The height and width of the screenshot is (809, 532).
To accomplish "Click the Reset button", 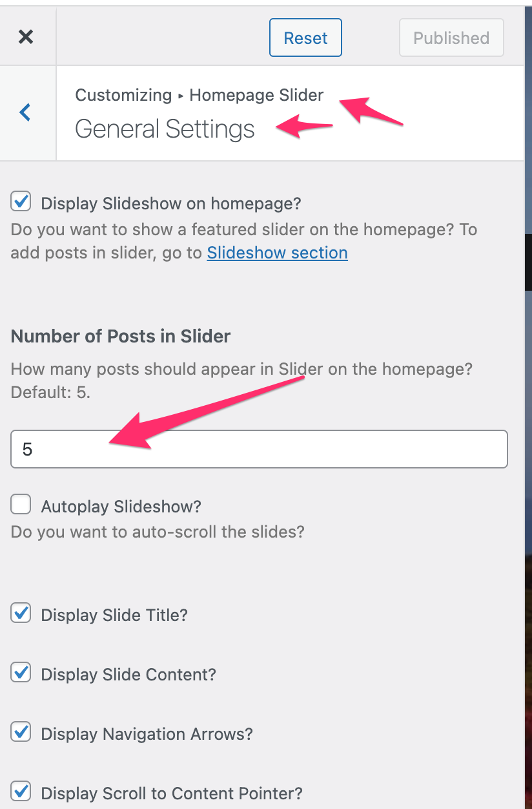I will coord(305,37).
